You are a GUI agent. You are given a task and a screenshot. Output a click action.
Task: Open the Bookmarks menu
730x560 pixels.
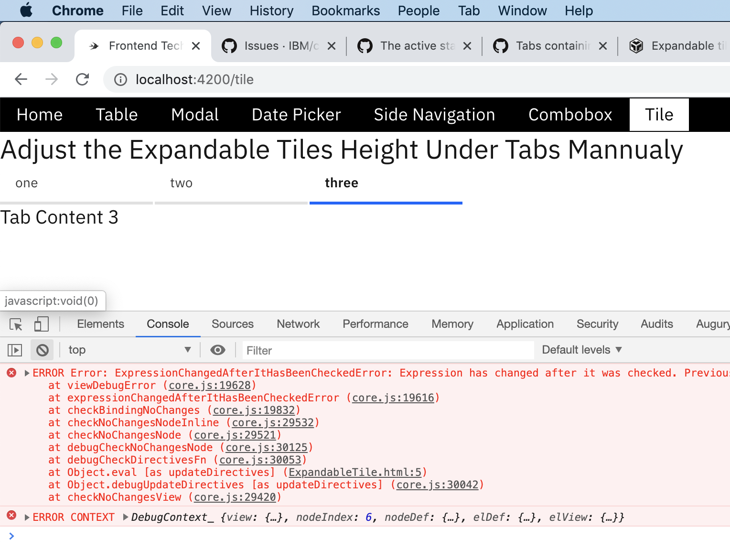pos(345,11)
